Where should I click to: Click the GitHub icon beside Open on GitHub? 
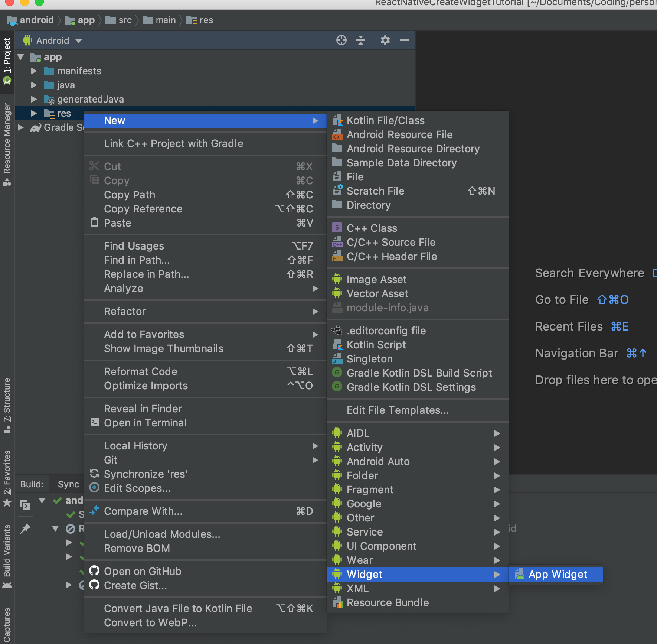(95, 571)
